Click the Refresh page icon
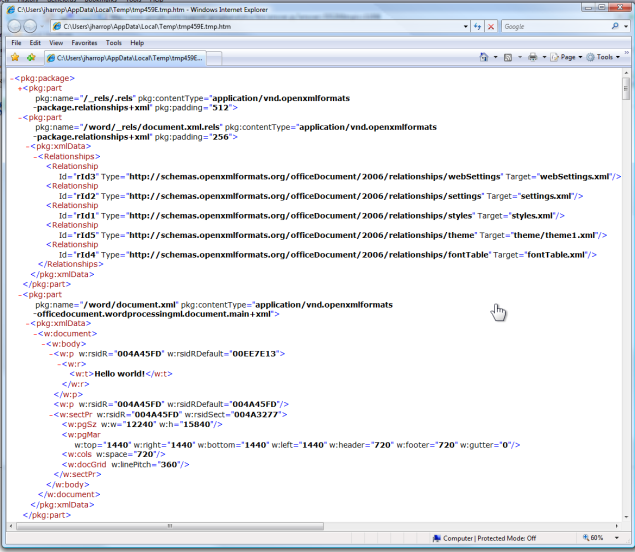Image resolution: width=635 pixels, height=552 pixels. click(x=477, y=26)
